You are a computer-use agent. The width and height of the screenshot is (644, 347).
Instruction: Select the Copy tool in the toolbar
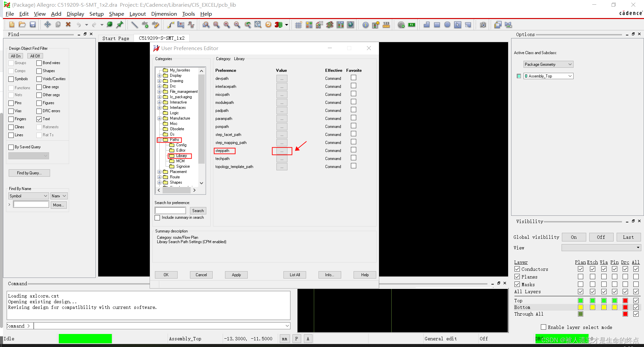pos(58,25)
